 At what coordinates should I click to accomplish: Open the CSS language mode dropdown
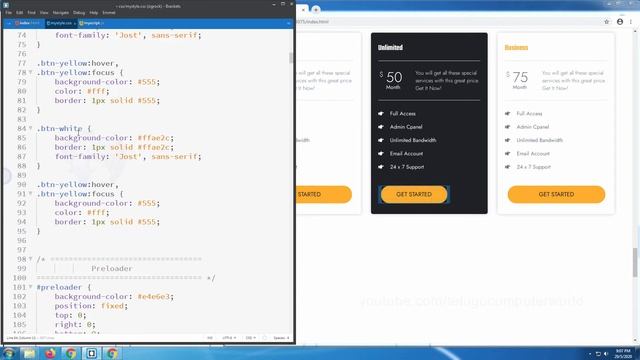click(x=251, y=338)
